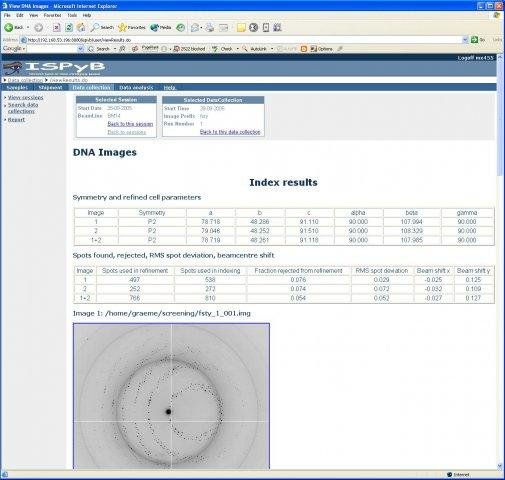This screenshot has width=505, height=480.
Task: Go to the browser Home page icon
Action: click(x=81, y=27)
